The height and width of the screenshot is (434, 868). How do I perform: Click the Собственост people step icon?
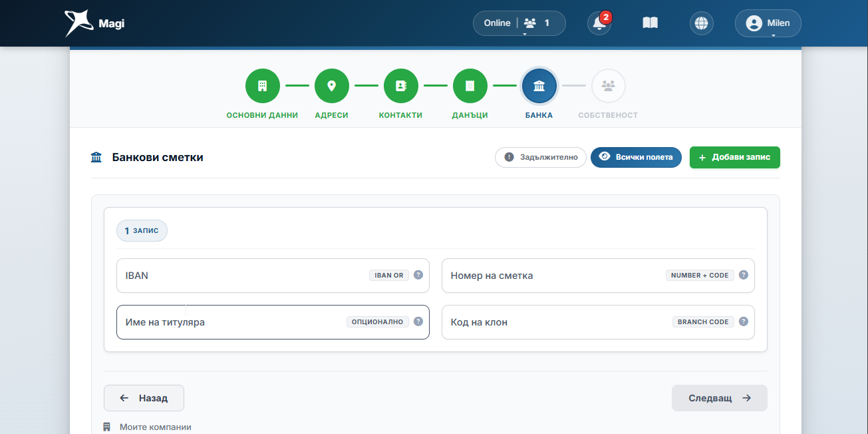(x=608, y=86)
